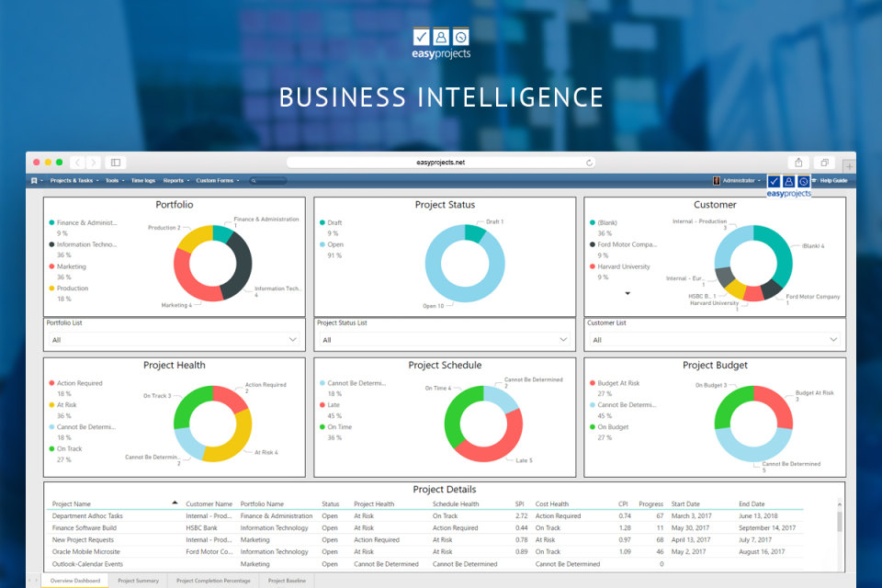Expand more Customer legend entries arrow
This screenshot has height=588, width=882.
tap(628, 293)
